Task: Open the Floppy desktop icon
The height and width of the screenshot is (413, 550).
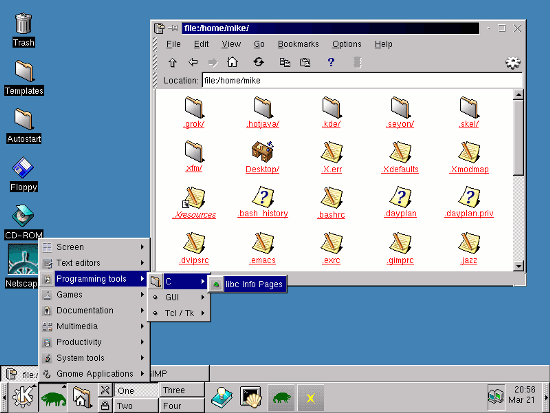Action: pyautogui.click(x=23, y=174)
